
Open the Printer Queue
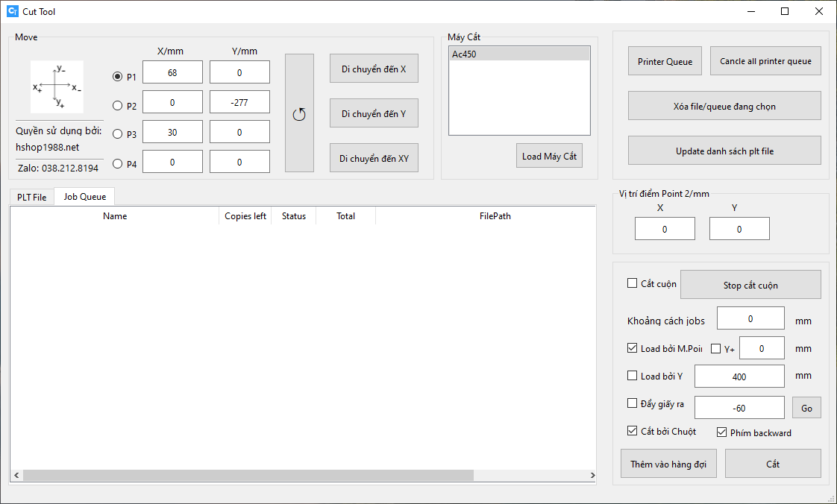[665, 61]
